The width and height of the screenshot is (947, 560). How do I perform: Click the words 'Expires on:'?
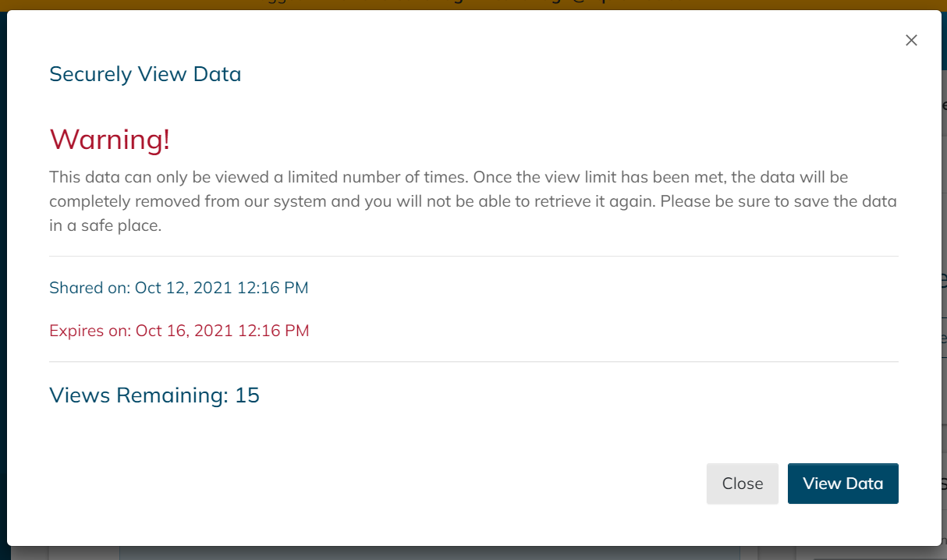pyautogui.click(x=90, y=331)
